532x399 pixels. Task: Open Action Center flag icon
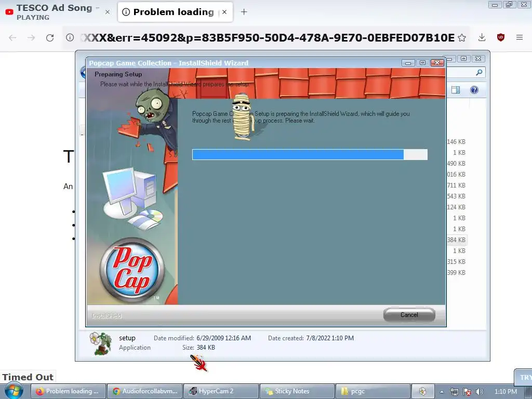[467, 392]
